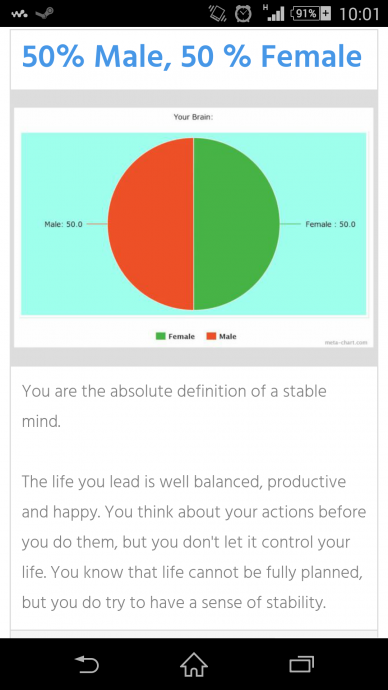Tap the Steam notification icon
The height and width of the screenshot is (690, 388).
(44, 14)
